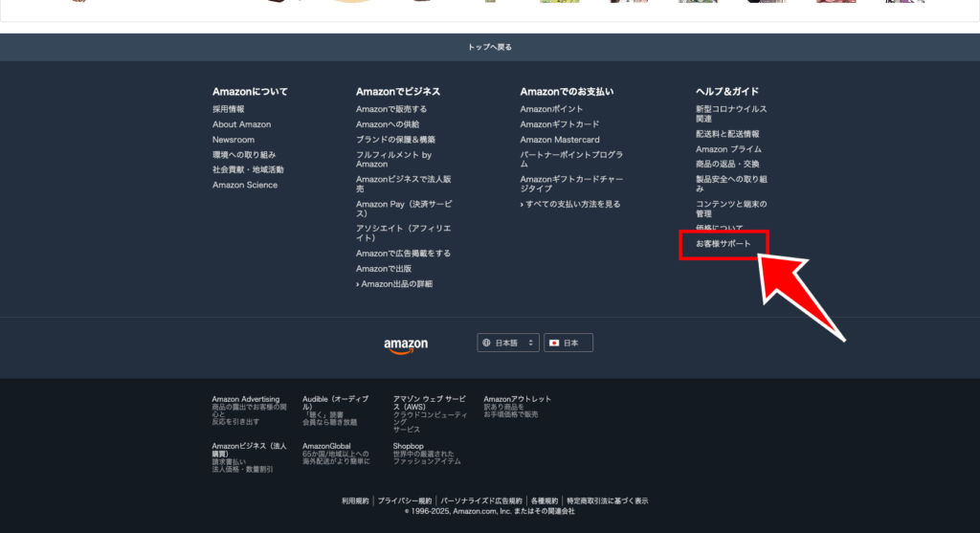
Task: Open 製品安全への取り組み link
Action: pos(731,184)
